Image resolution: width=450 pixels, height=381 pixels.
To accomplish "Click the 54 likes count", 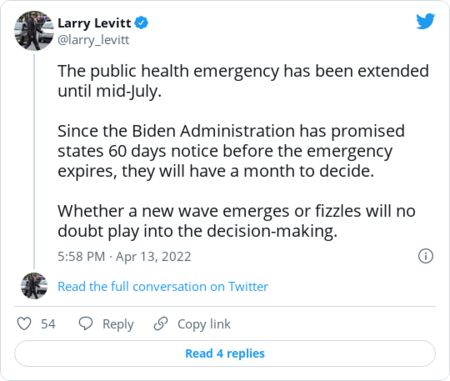I will (x=48, y=324).
